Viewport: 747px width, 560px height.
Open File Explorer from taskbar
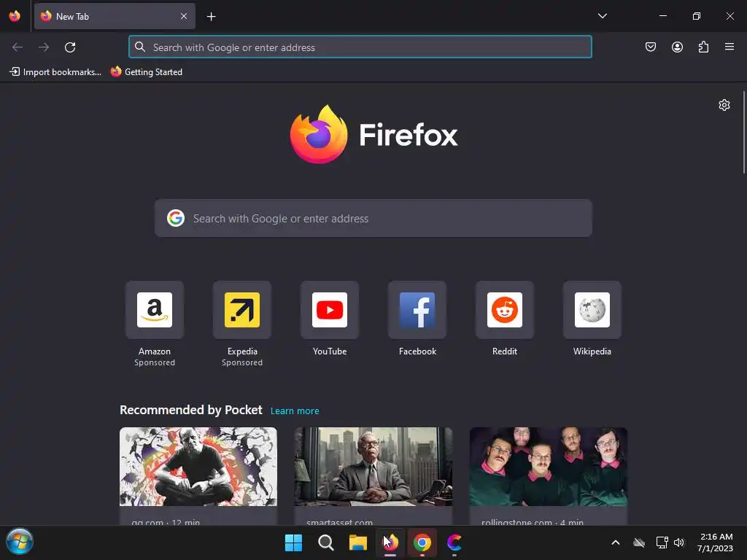pyautogui.click(x=357, y=542)
